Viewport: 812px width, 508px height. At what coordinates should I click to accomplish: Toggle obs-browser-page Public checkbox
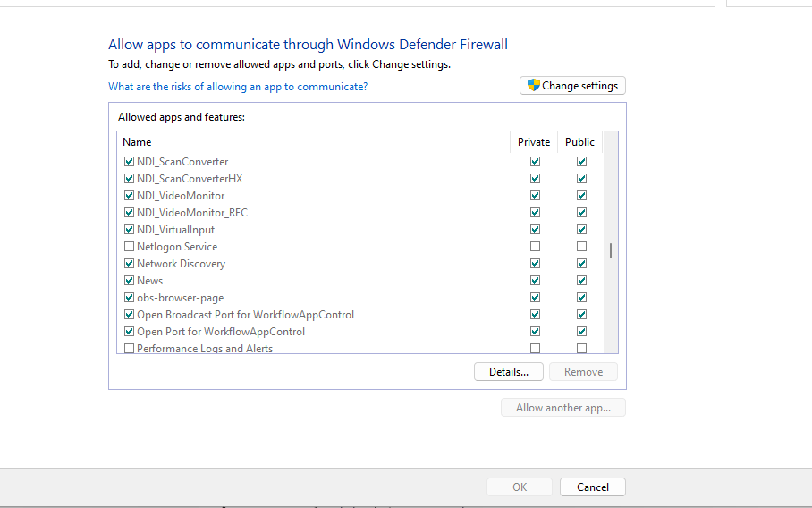pyautogui.click(x=581, y=298)
